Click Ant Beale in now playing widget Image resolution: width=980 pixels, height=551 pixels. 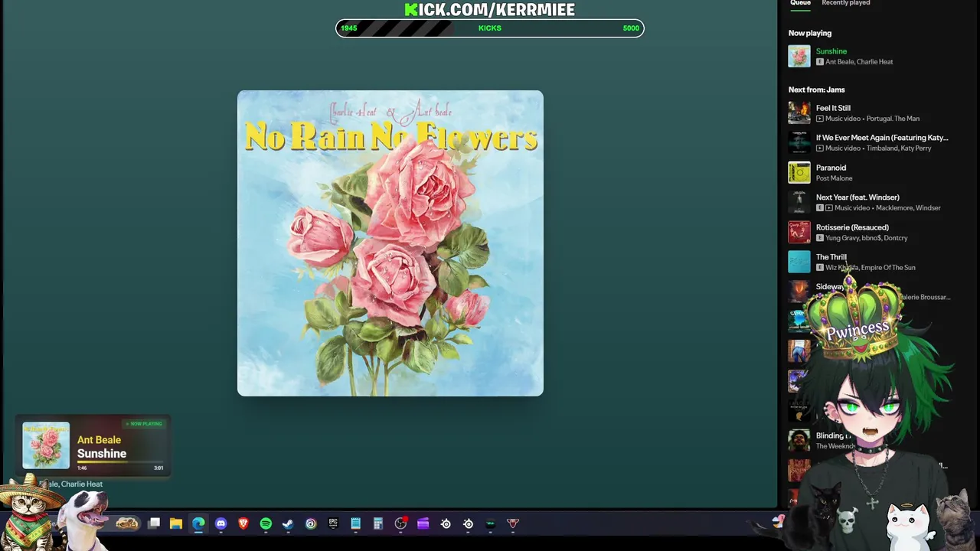[x=99, y=440]
